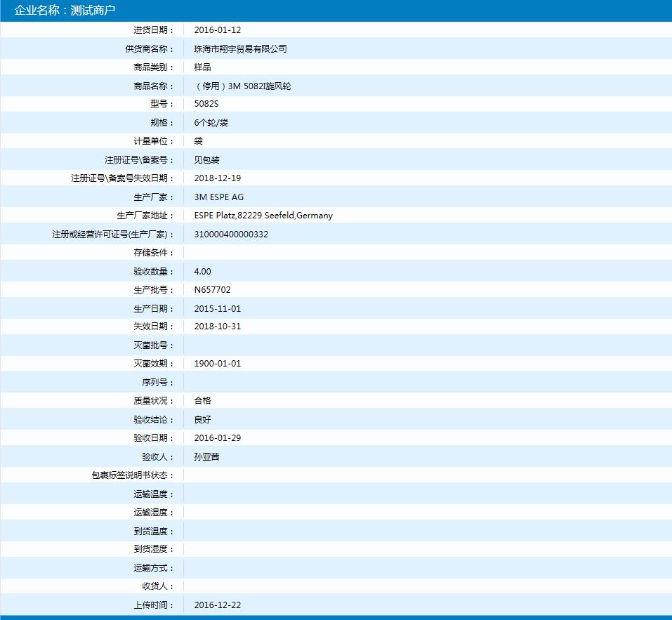Click the 灭菌效期 value 1900-01-01
The width and height of the screenshot is (672, 620).
[x=217, y=364]
